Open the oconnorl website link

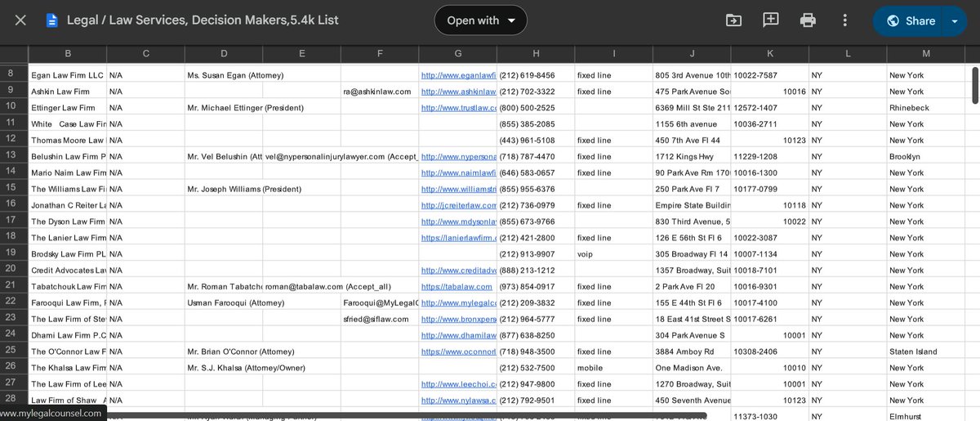(x=458, y=352)
